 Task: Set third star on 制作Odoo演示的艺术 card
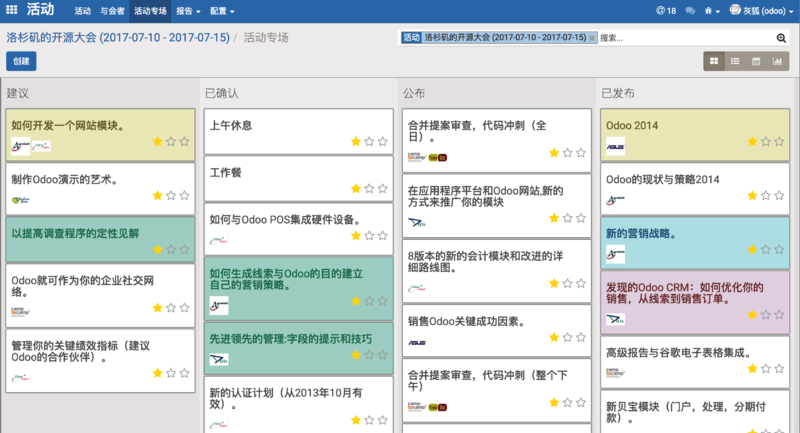184,195
